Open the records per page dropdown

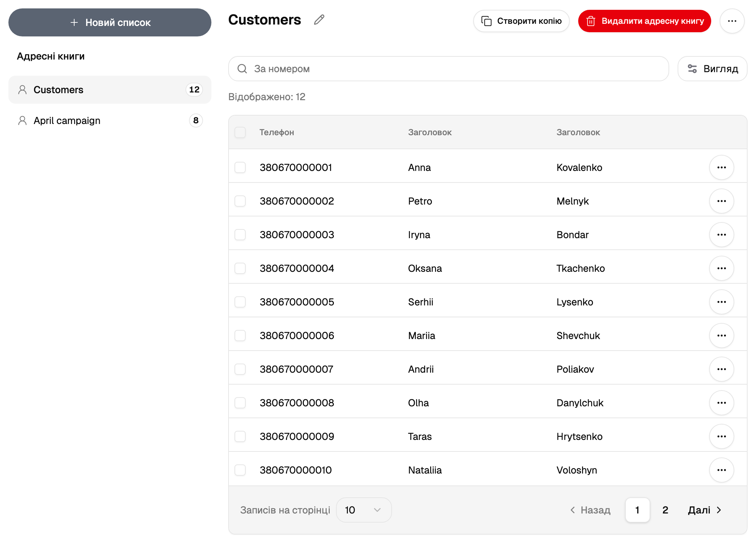click(364, 510)
